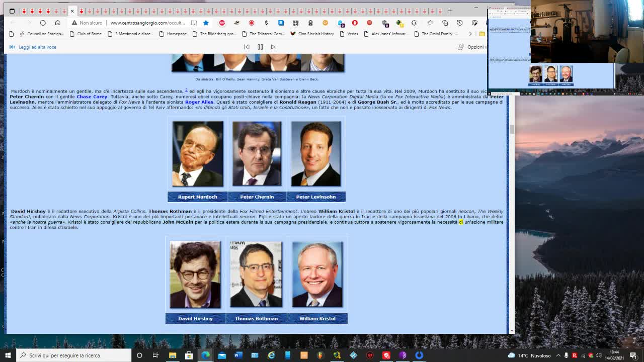Image resolution: width=644 pixels, height=362 pixels.
Task: Open the 'The Bilderberg gro...' bookmark
Action: tap(214, 34)
